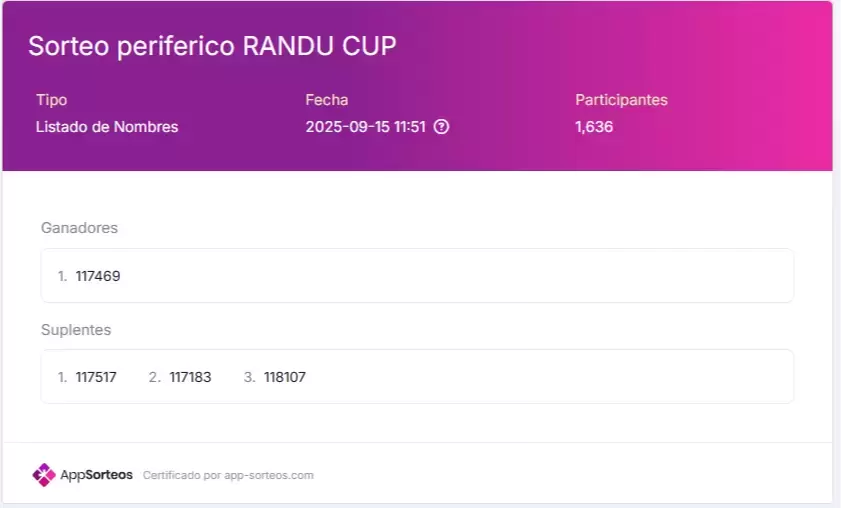The image size is (841, 508).
Task: Select third substitute 118107
Action: 285,377
